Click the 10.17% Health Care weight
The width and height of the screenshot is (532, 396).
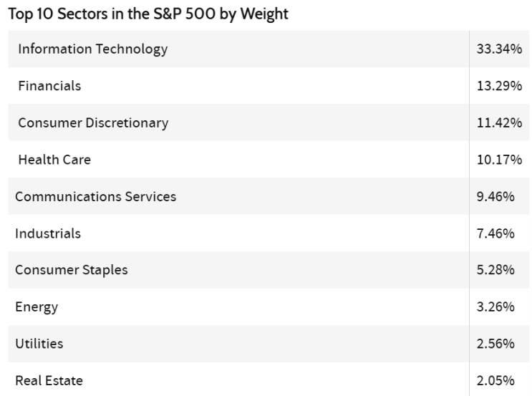499,160
